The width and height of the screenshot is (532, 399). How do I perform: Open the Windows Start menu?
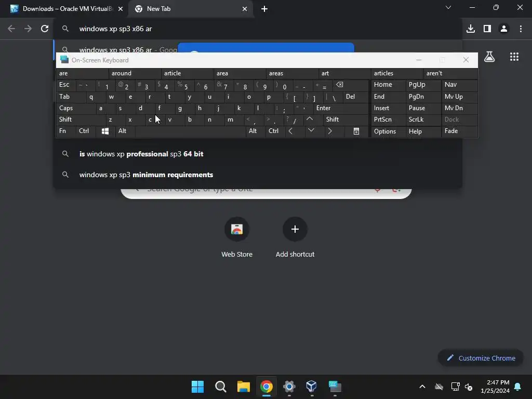coord(197,387)
